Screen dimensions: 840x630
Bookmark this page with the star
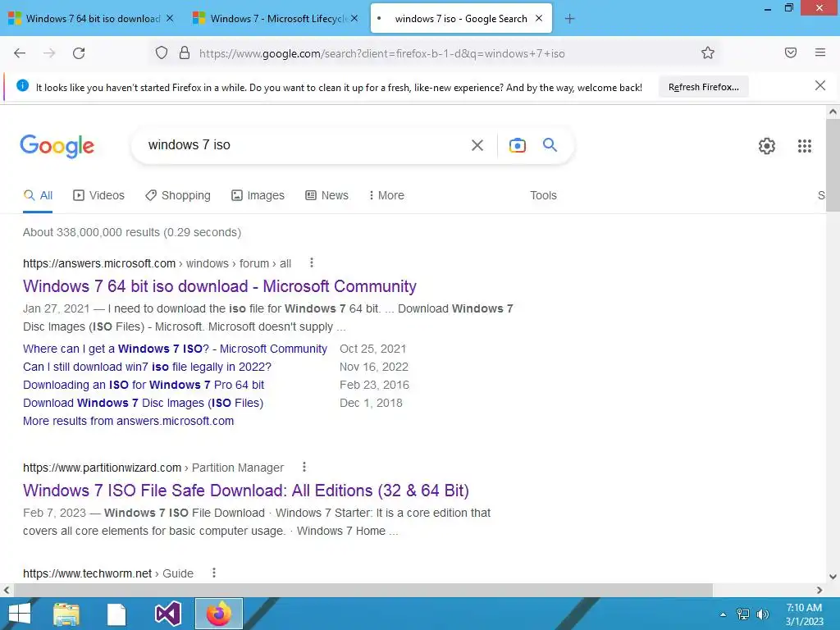pyautogui.click(x=708, y=53)
